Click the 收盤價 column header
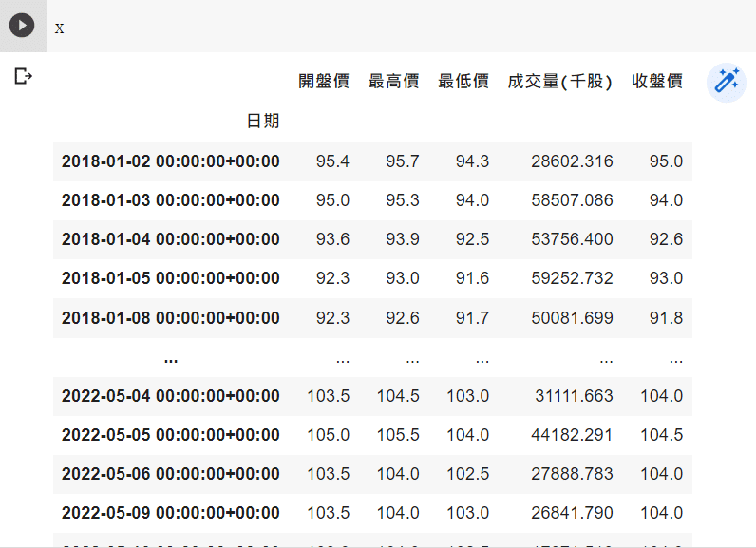 [657, 82]
